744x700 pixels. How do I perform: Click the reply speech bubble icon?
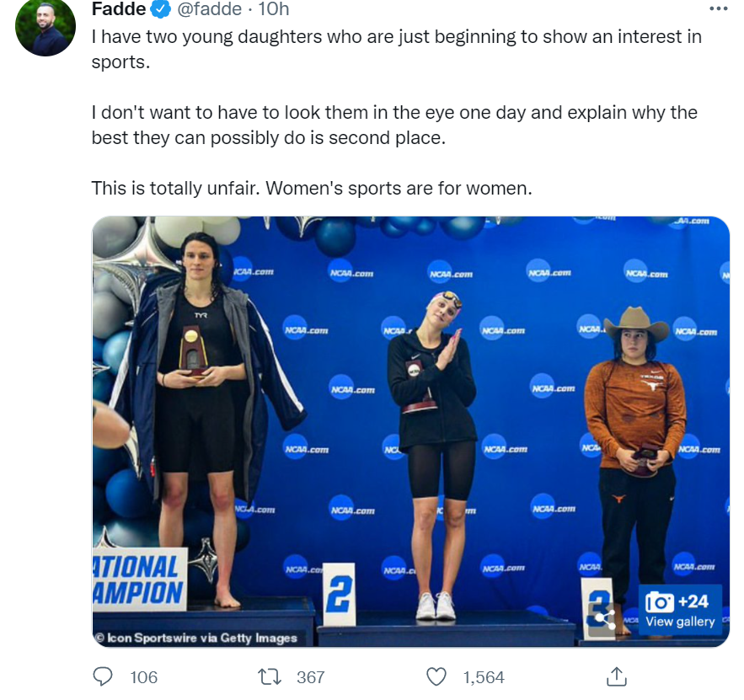[x=103, y=676]
